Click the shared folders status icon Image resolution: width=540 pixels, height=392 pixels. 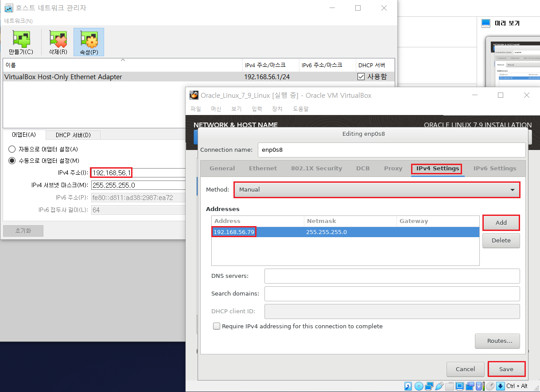point(450,386)
